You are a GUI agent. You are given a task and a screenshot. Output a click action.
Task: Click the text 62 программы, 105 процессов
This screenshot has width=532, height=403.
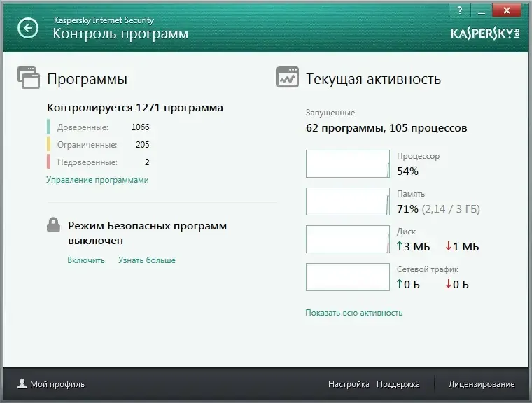point(386,128)
